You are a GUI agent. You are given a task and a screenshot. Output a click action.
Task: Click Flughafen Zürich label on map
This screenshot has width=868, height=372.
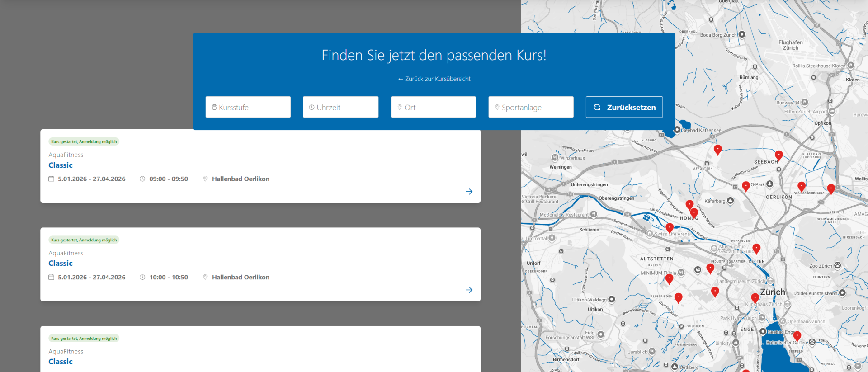pyautogui.click(x=790, y=45)
